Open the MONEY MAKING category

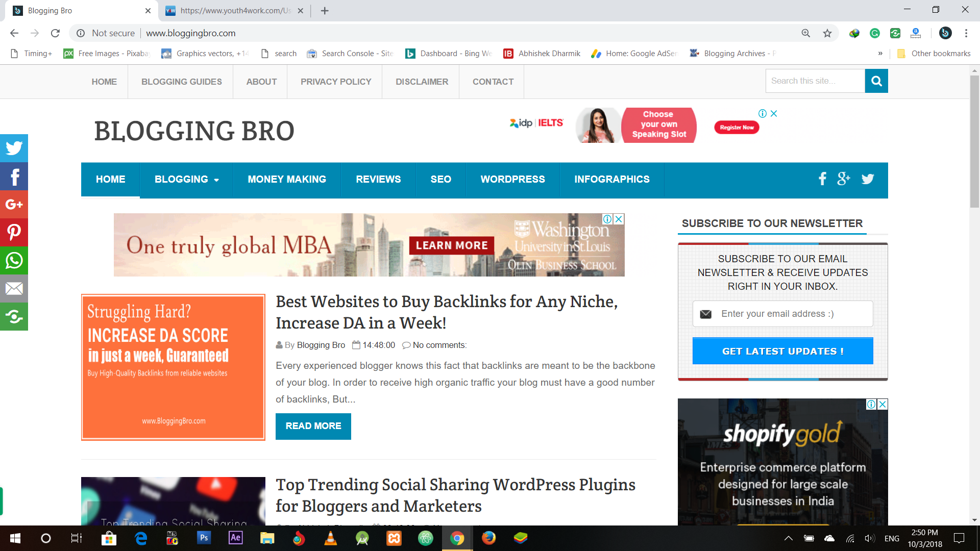[287, 180]
